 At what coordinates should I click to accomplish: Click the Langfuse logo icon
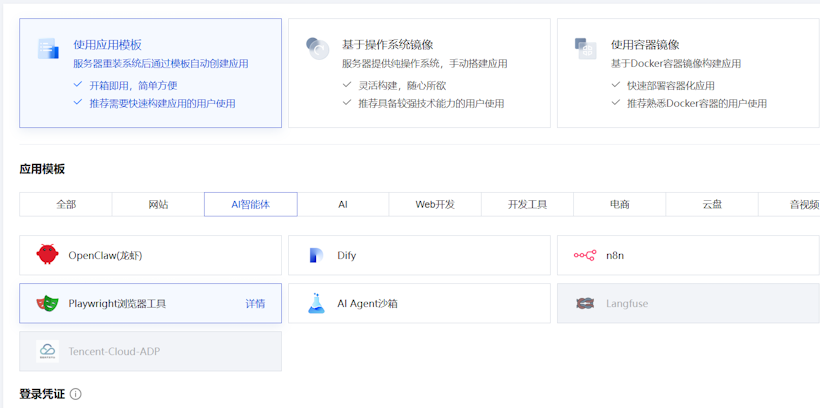tap(585, 303)
